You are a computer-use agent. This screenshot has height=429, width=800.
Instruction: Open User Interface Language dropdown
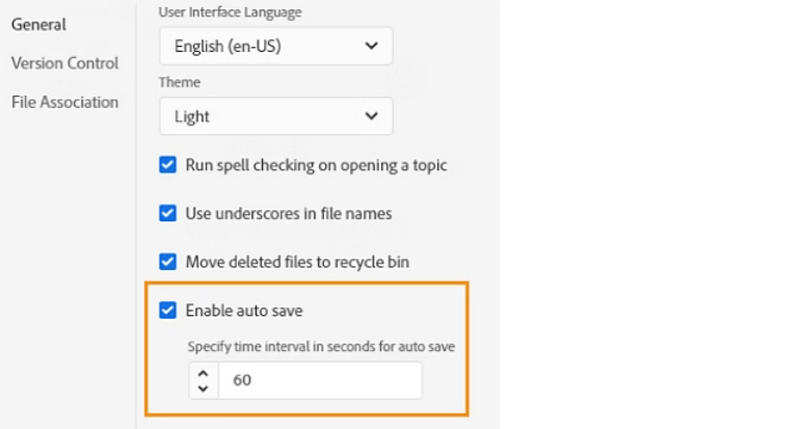[276, 46]
